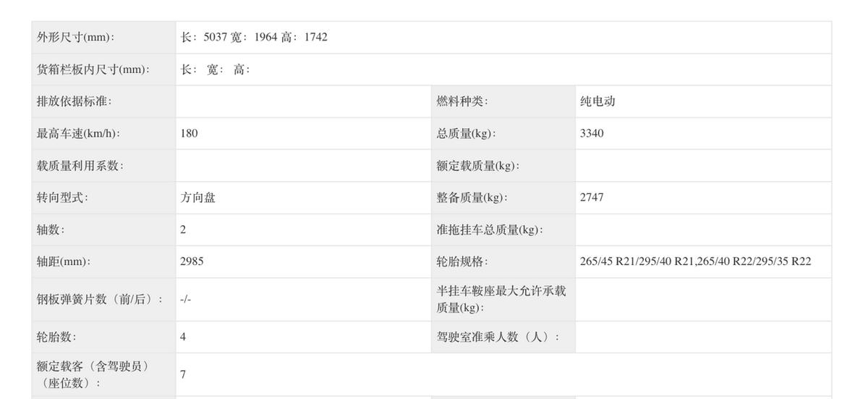Click the 最高车速(km/h) label

[78, 133]
